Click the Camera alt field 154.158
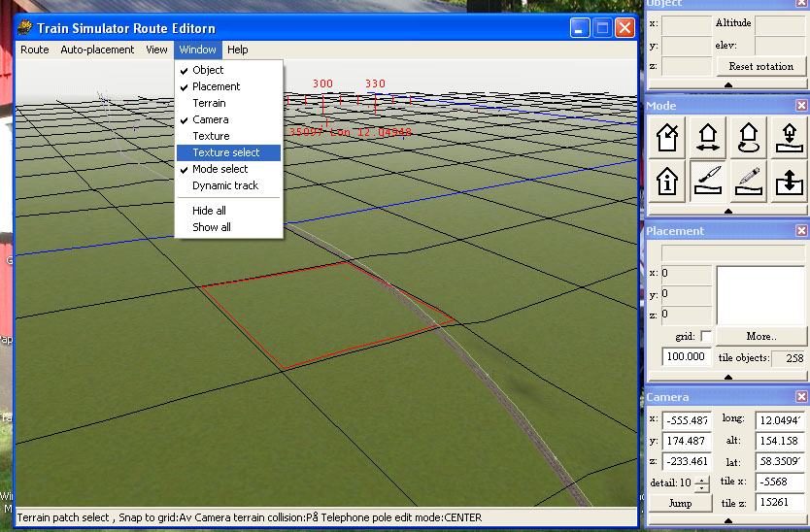 [x=780, y=441]
